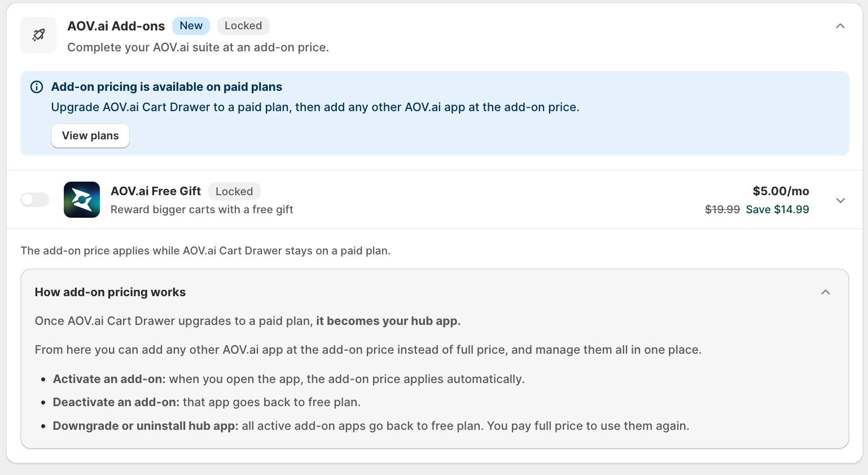
Task: Open the View plans button
Action: [x=90, y=135]
